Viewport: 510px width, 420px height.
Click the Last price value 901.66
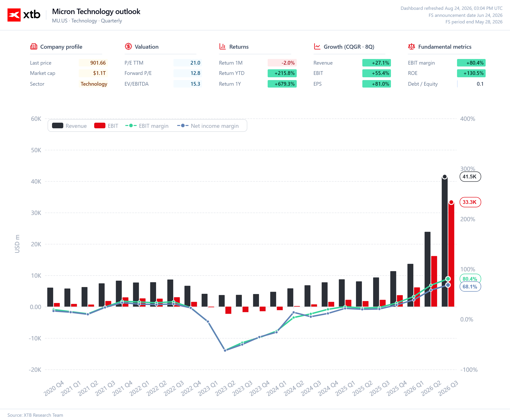coord(93,63)
